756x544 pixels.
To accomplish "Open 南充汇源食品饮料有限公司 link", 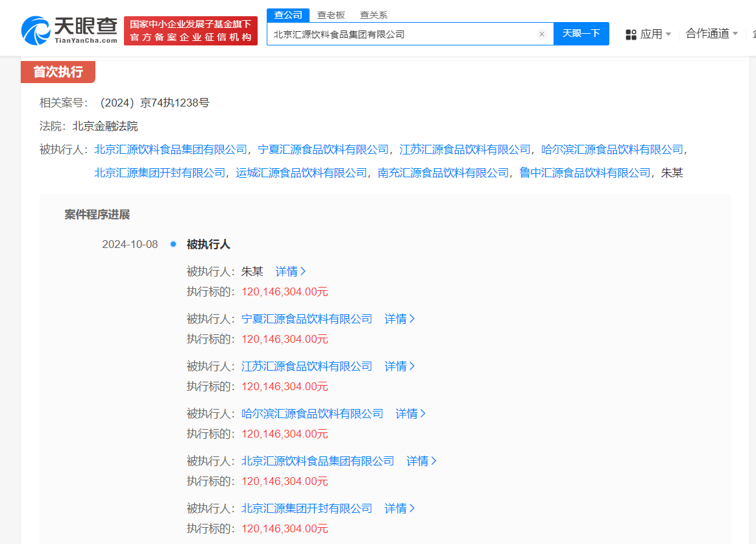I will coord(443,173).
